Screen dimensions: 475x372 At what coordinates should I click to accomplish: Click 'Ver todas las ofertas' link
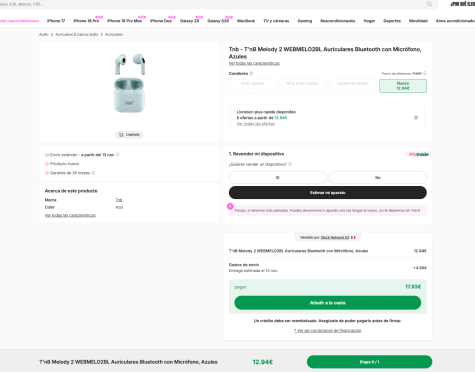click(256, 124)
